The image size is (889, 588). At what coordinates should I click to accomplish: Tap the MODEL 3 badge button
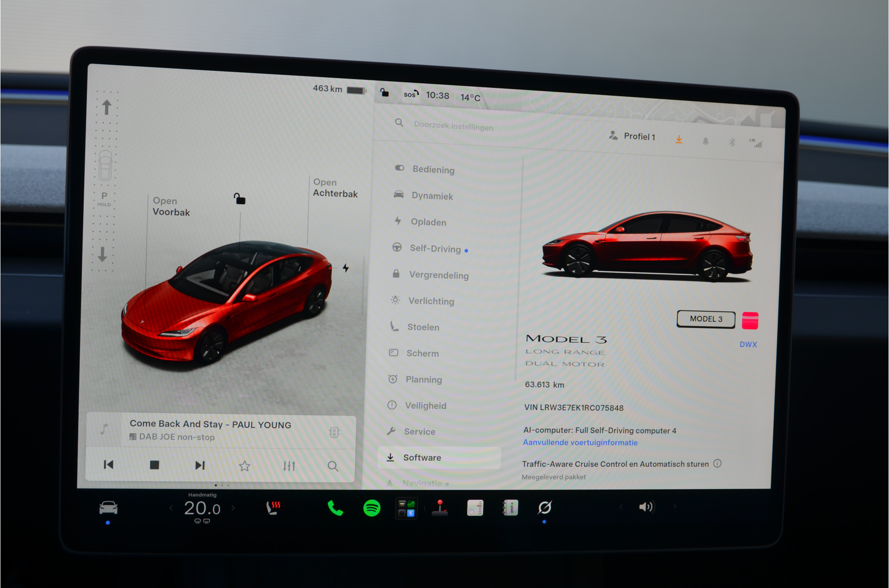point(706,319)
